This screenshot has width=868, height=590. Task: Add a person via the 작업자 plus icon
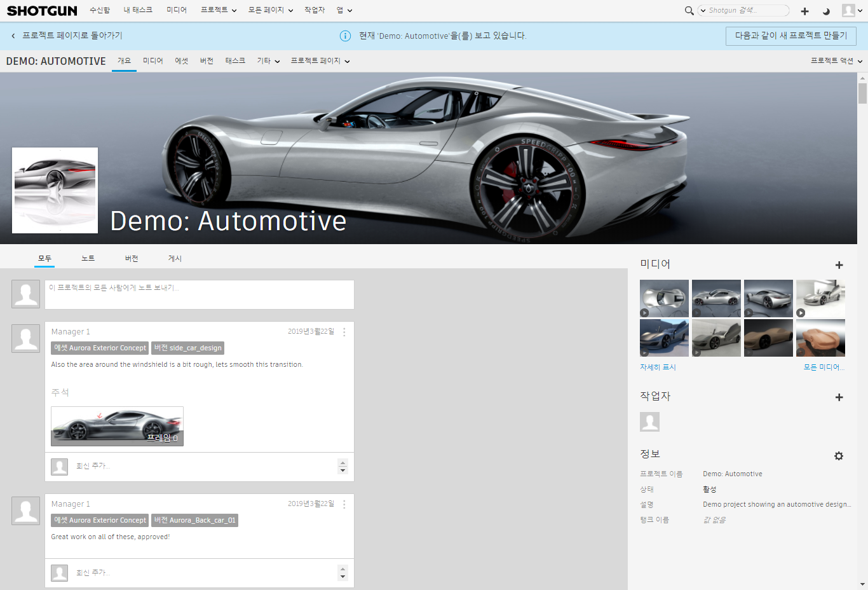[x=839, y=397]
